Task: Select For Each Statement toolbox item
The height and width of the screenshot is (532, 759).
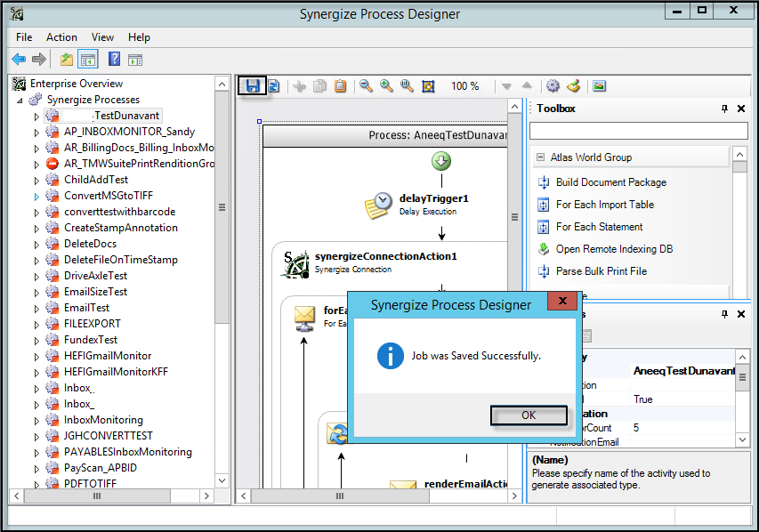Action: click(x=599, y=227)
